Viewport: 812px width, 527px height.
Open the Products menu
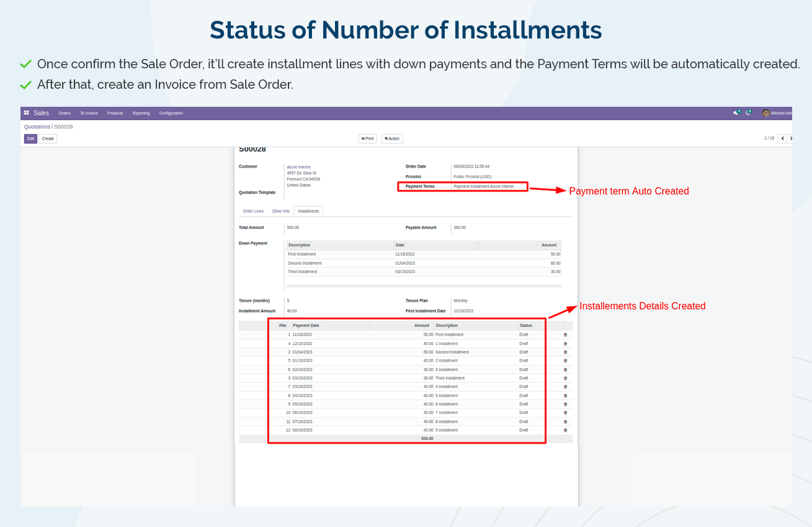[115, 113]
